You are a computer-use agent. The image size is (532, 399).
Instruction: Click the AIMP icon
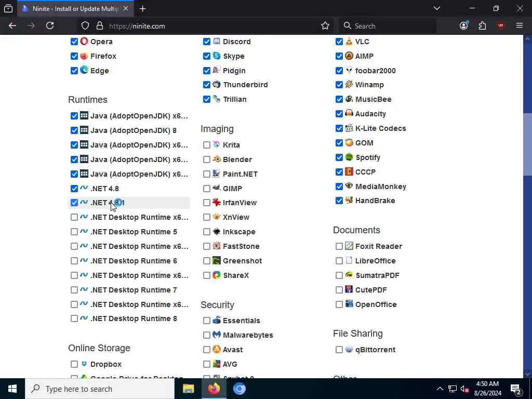click(x=349, y=56)
